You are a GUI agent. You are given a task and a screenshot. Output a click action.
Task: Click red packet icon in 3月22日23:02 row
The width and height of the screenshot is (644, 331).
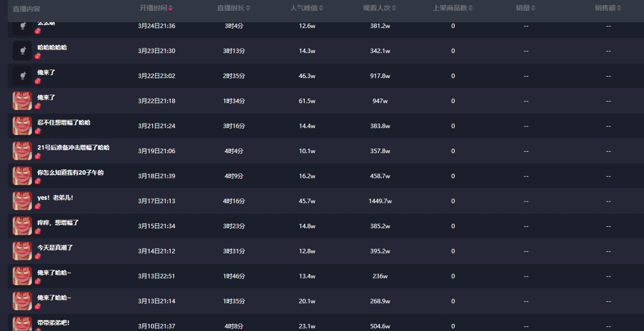[x=38, y=81]
